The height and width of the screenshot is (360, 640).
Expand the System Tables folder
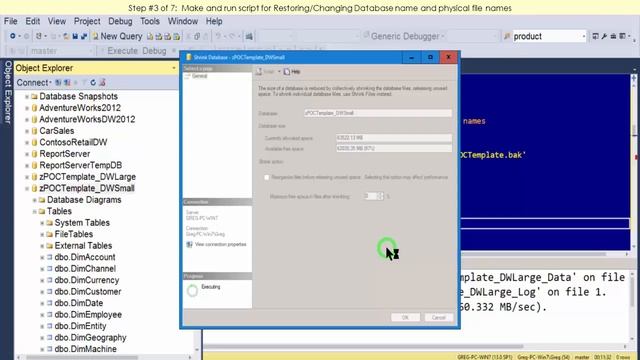click(42, 223)
